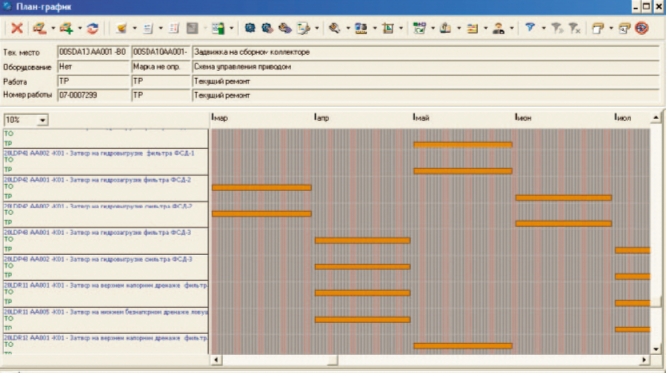The width and height of the screenshot is (668, 376).
Task: Click the blue gear with hand icon
Action: 267,29
